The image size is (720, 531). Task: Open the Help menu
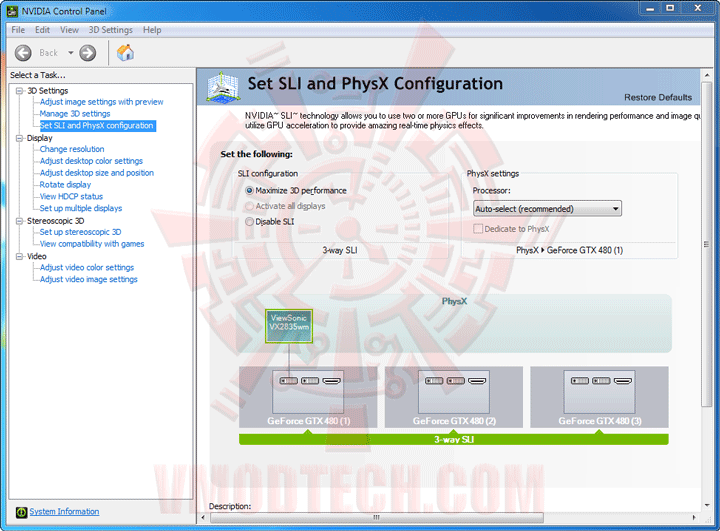click(152, 30)
